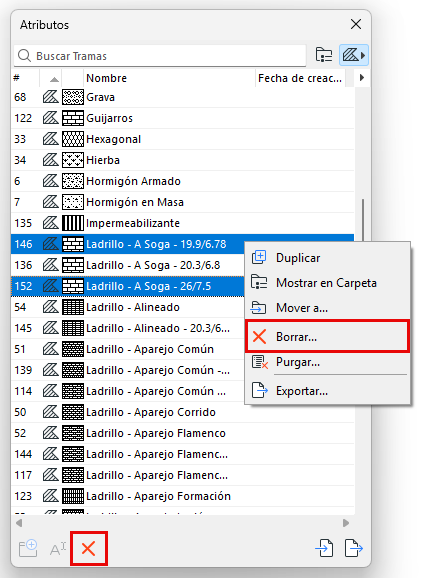Choose Mover a... from the context menu
Viewport: 422px width, 578px height.
(x=328, y=307)
